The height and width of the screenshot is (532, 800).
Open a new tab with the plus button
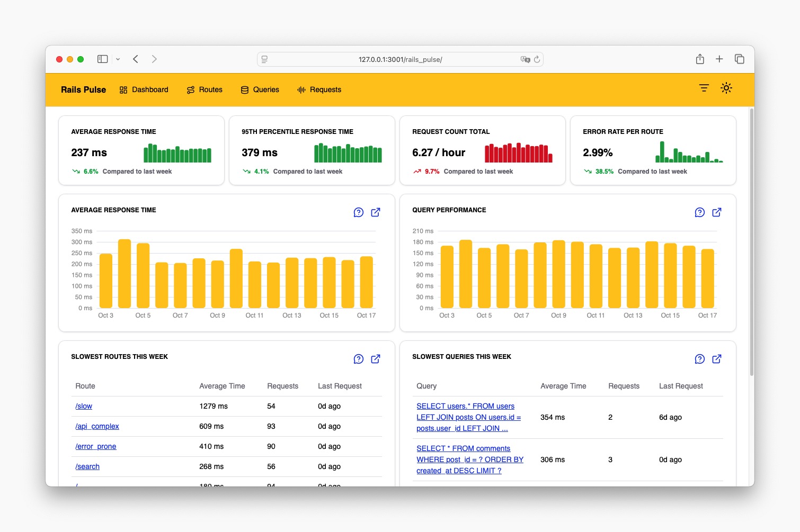719,59
